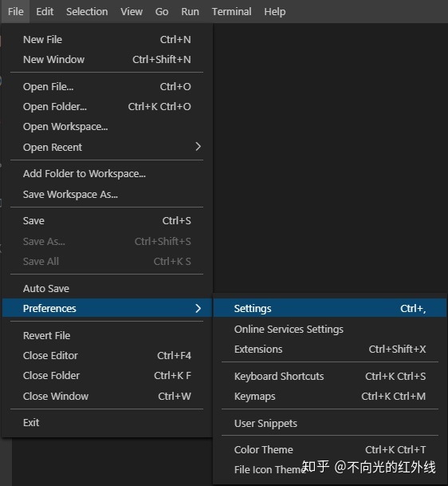Open Online Services Settings
This screenshot has width=448, height=486.
(x=330, y=329)
